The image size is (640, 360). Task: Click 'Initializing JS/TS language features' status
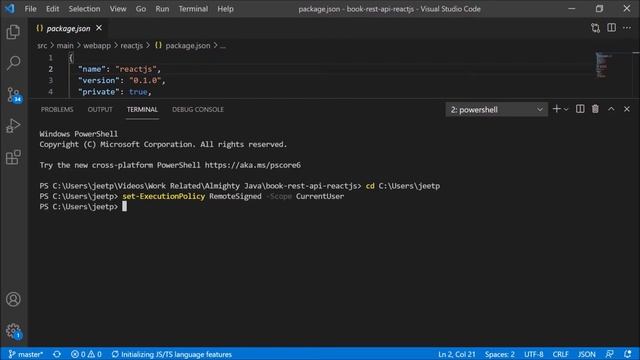click(x=171, y=354)
